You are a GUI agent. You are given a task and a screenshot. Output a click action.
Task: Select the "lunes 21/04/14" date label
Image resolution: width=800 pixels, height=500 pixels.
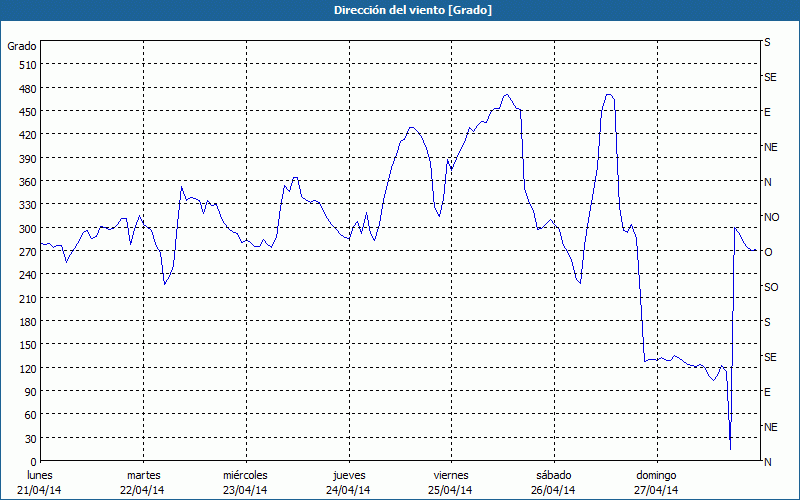(40, 482)
